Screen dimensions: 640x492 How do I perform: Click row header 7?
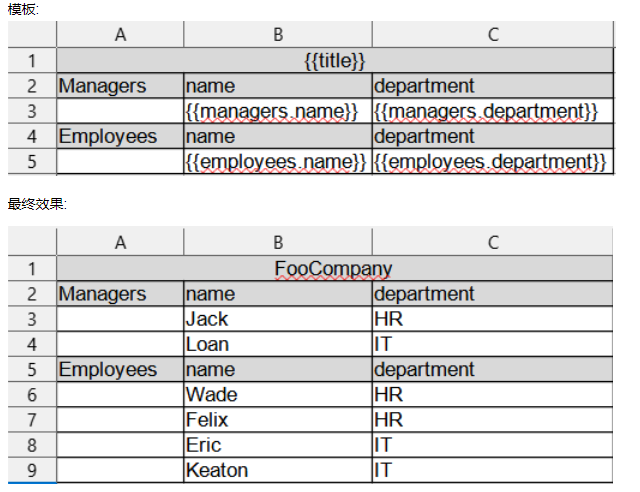[31, 419]
